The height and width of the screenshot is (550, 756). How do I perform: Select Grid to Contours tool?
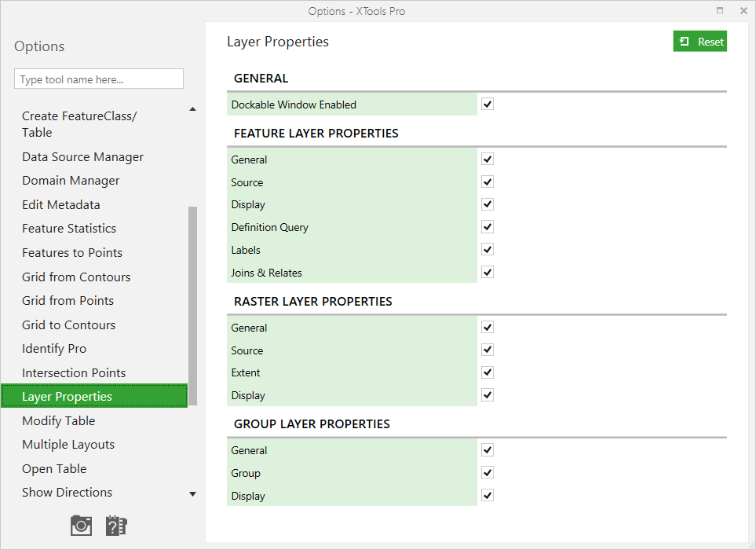[x=94, y=324]
